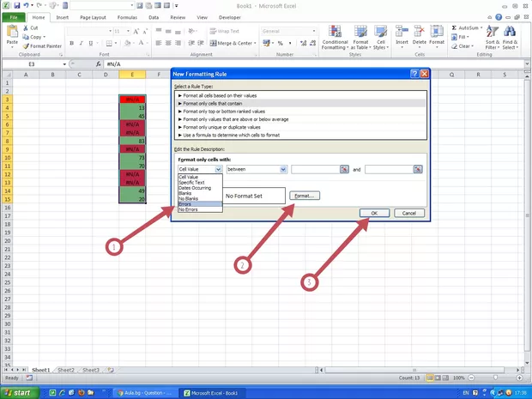Choose 'Dates Occurring' option in list
The image size is (532, 399).
point(200,188)
